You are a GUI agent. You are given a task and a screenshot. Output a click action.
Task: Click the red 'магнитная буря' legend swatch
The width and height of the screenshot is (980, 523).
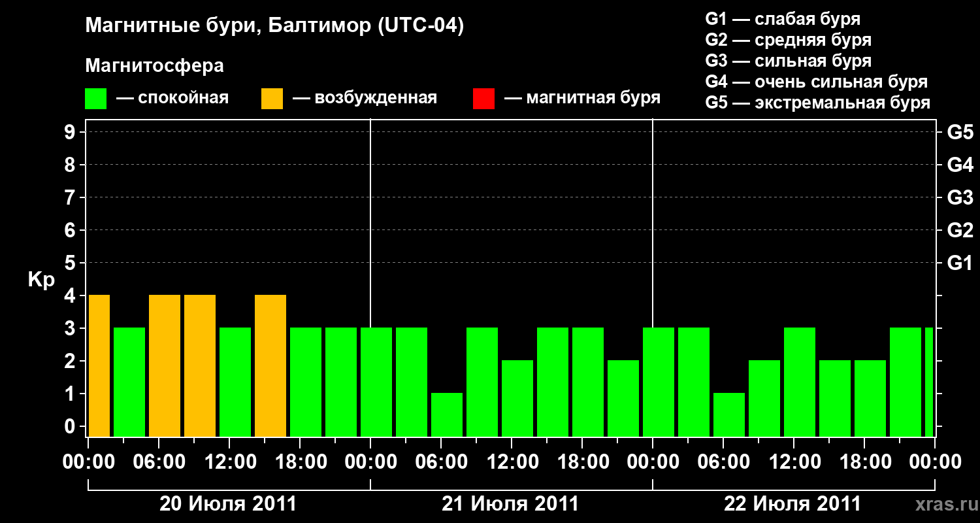[483, 99]
